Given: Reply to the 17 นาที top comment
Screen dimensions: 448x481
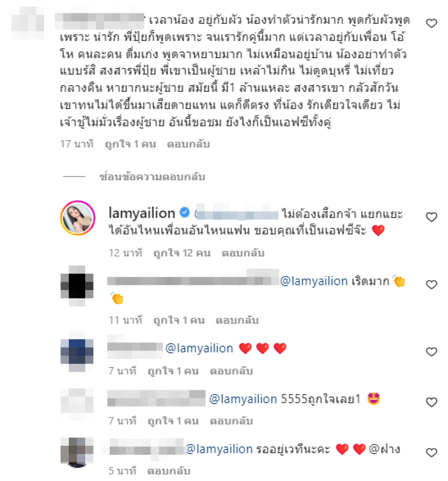Looking at the screenshot, I should coord(188,144).
